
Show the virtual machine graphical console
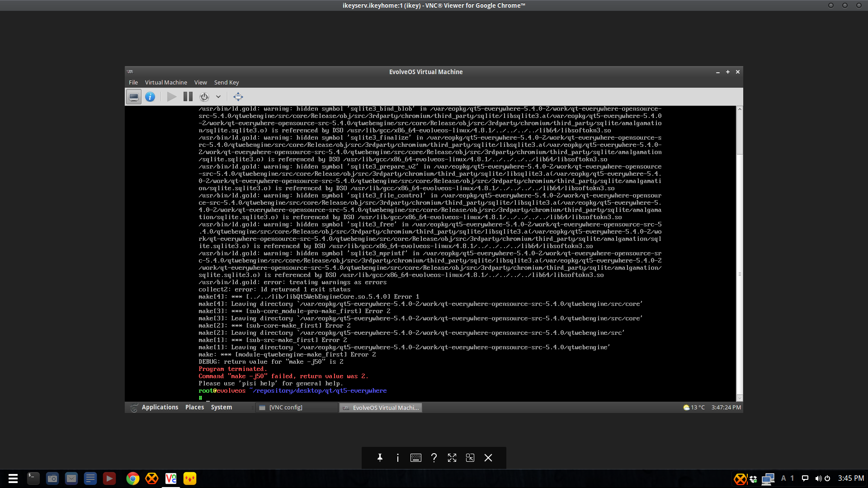tap(133, 97)
